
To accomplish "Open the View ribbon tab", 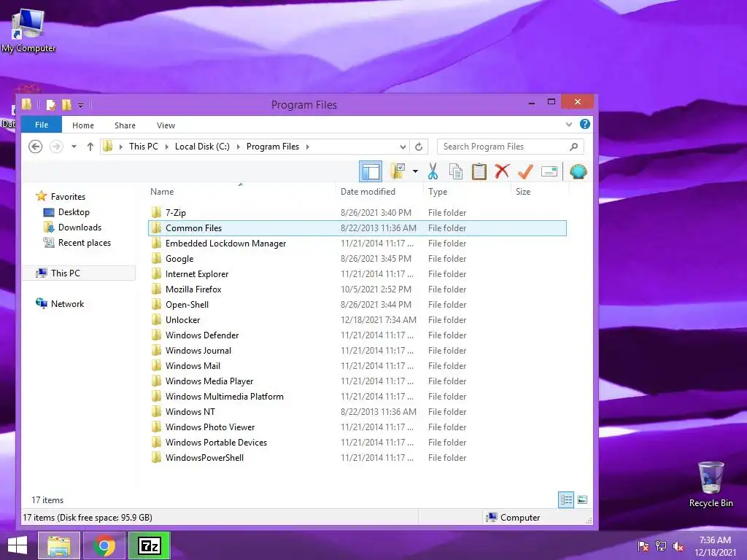I will (x=166, y=125).
